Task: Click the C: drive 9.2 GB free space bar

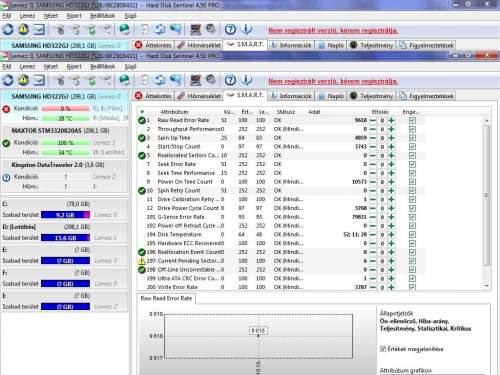Action: (66, 215)
